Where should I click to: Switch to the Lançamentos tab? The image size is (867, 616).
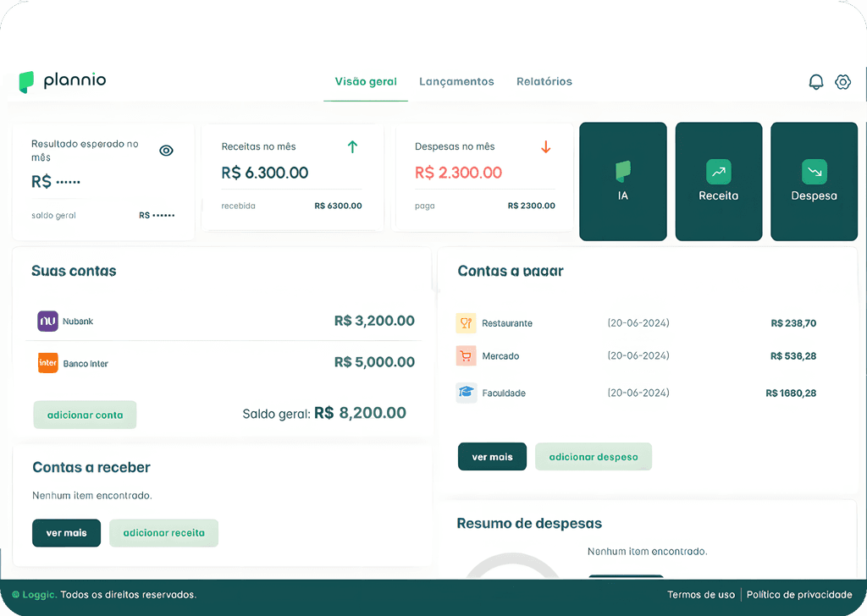456,81
